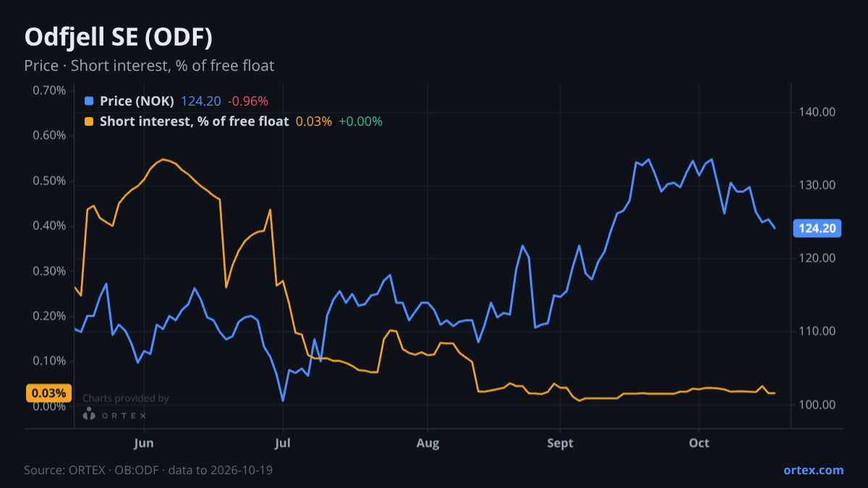Viewport: 868px width, 488px height.
Task: Click the 0.20% left axis label
Action: [49, 316]
